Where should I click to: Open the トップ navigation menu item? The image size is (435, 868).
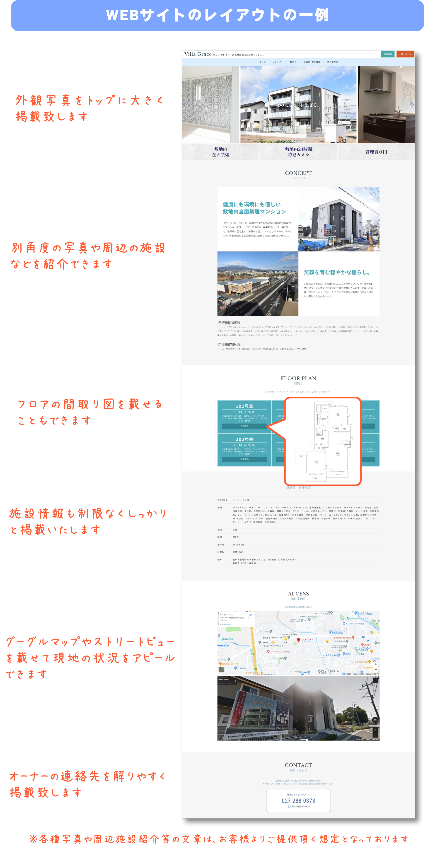pyautogui.click(x=263, y=62)
